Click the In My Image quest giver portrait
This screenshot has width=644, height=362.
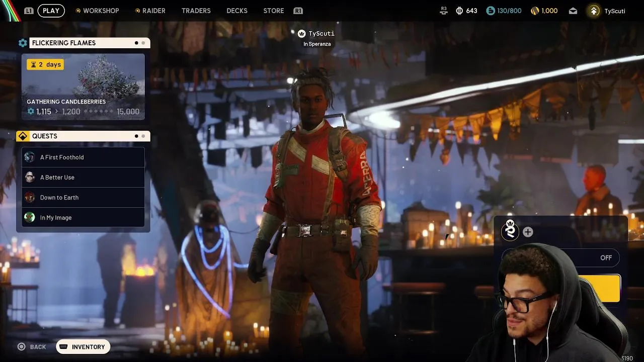pos(30,217)
